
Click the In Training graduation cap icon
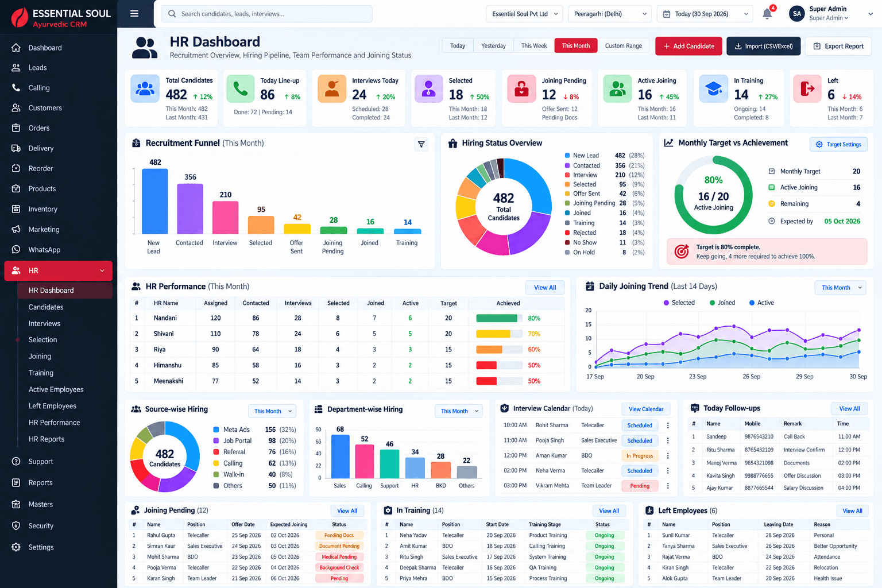(713, 88)
